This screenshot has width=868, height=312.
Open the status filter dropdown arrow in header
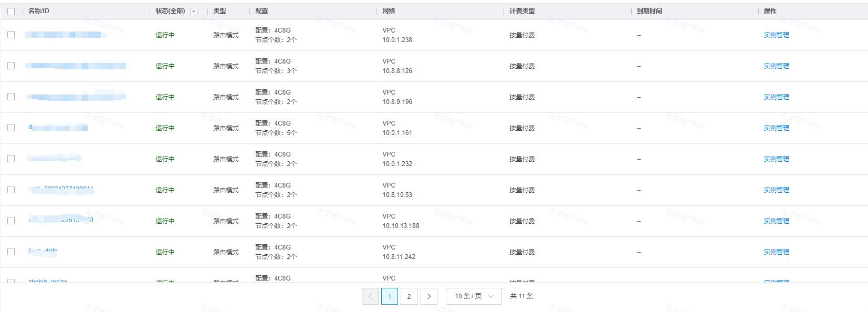pos(194,12)
